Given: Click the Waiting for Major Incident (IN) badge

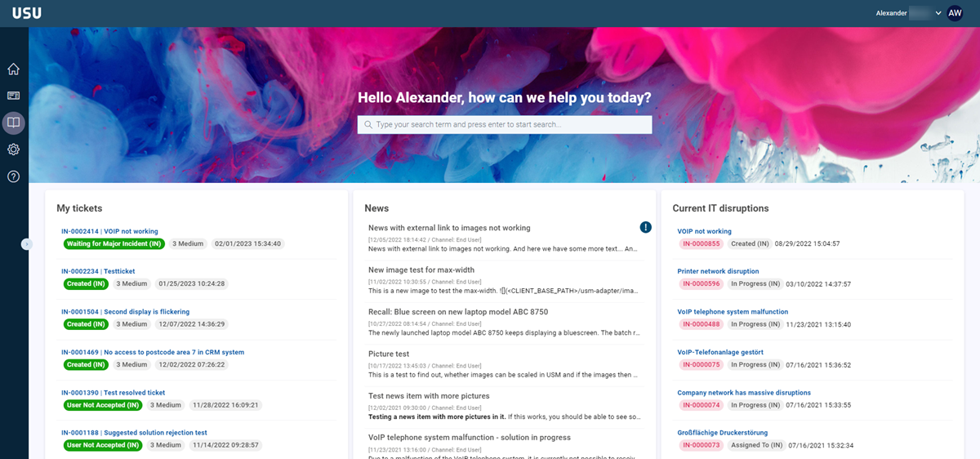Looking at the screenshot, I should [114, 243].
